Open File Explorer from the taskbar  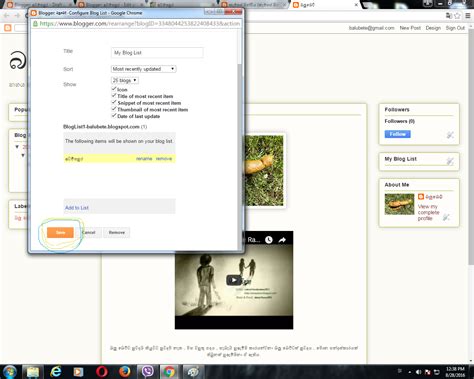[x=33, y=372]
